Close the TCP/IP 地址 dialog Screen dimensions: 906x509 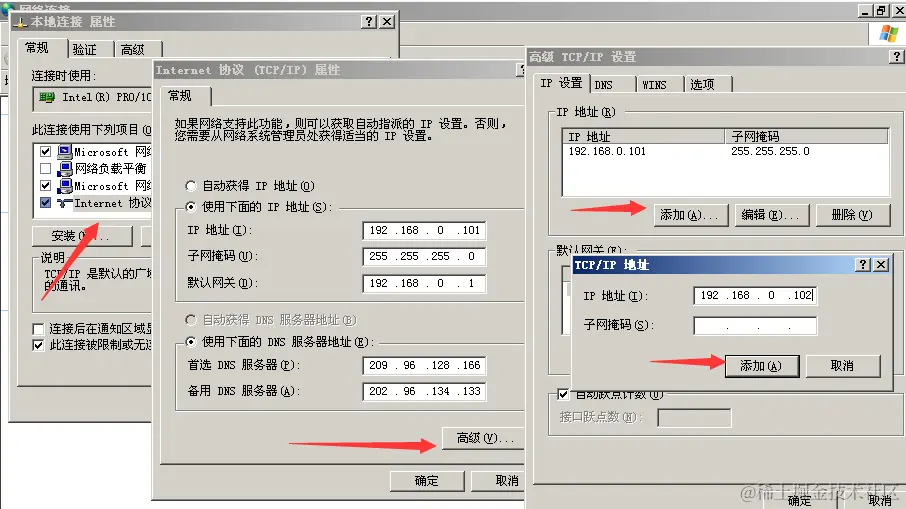tap(881, 265)
